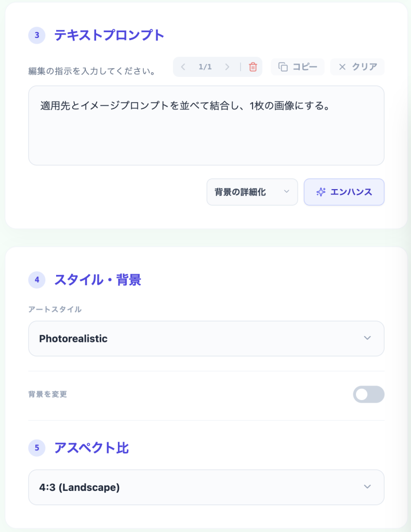Click the step 5 number badge
The image size is (411, 532).
tap(37, 447)
